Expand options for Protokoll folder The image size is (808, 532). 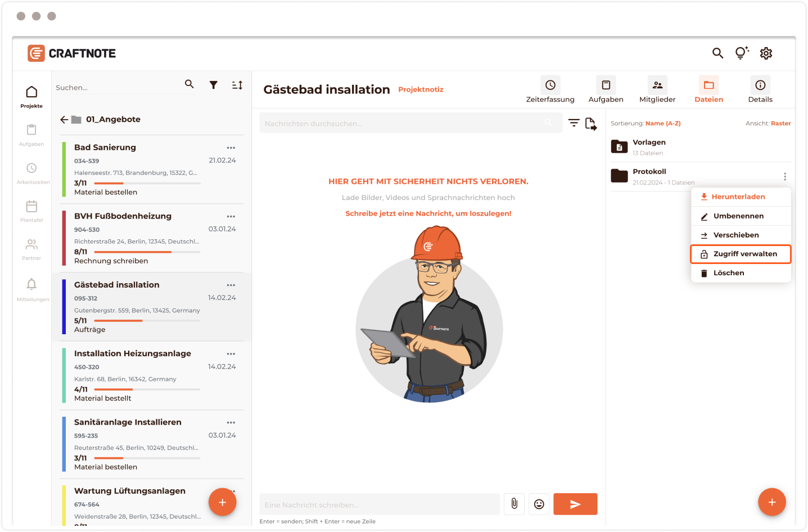tap(784, 176)
